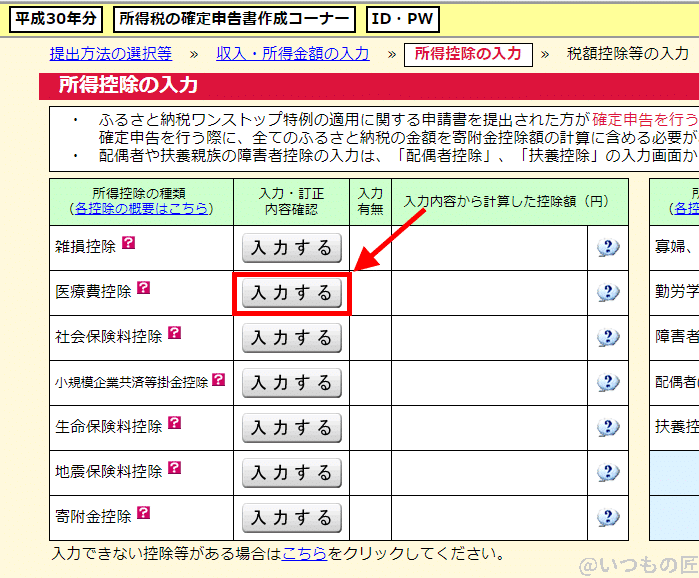This screenshot has height=578, width=699.
Task: Click speech bubble hint icon in 雑損控除 row
Action: (x=608, y=248)
